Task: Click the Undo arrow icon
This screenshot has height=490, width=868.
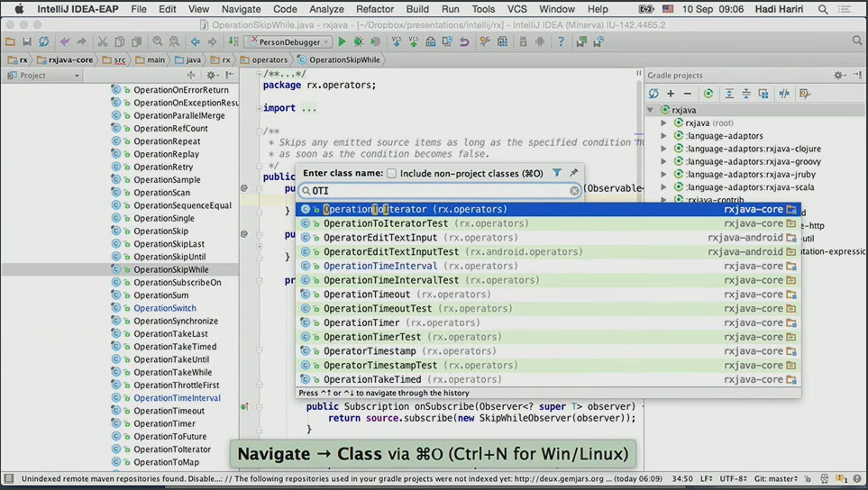Action: point(65,41)
